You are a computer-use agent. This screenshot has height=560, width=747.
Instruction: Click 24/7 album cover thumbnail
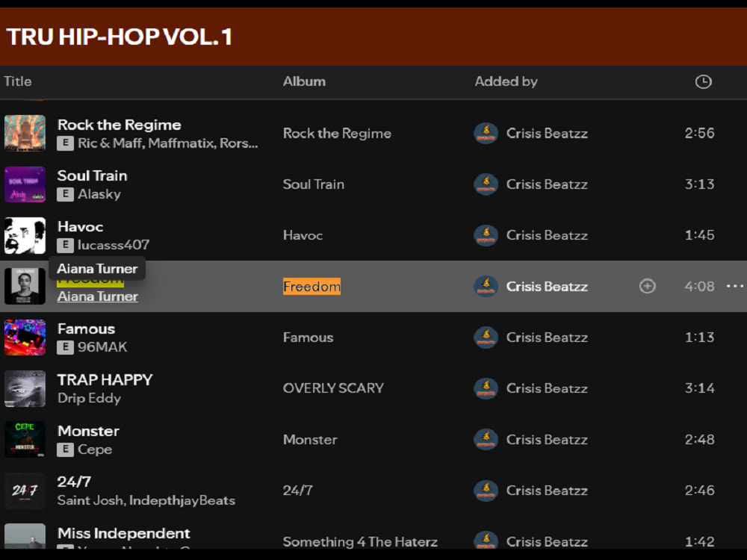(x=25, y=491)
